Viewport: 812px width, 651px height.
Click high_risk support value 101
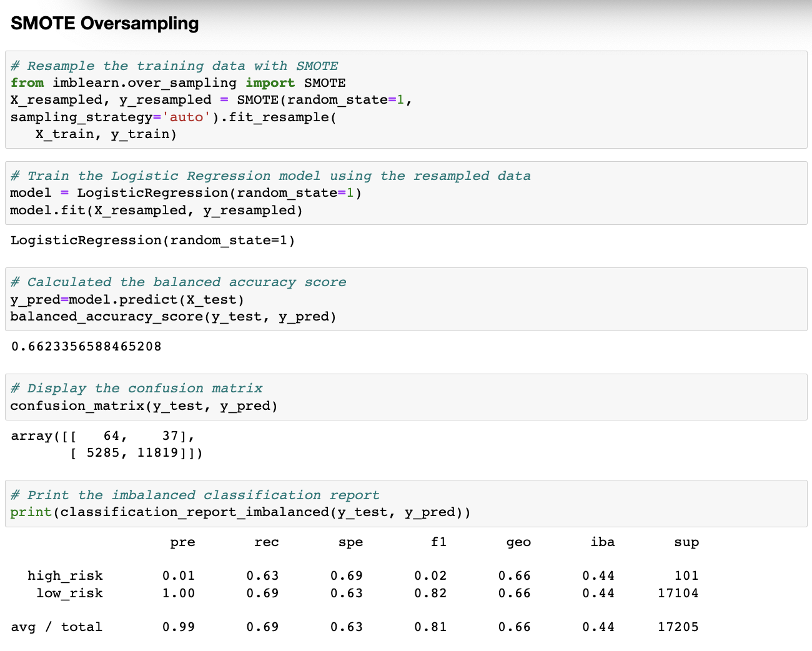(x=686, y=576)
